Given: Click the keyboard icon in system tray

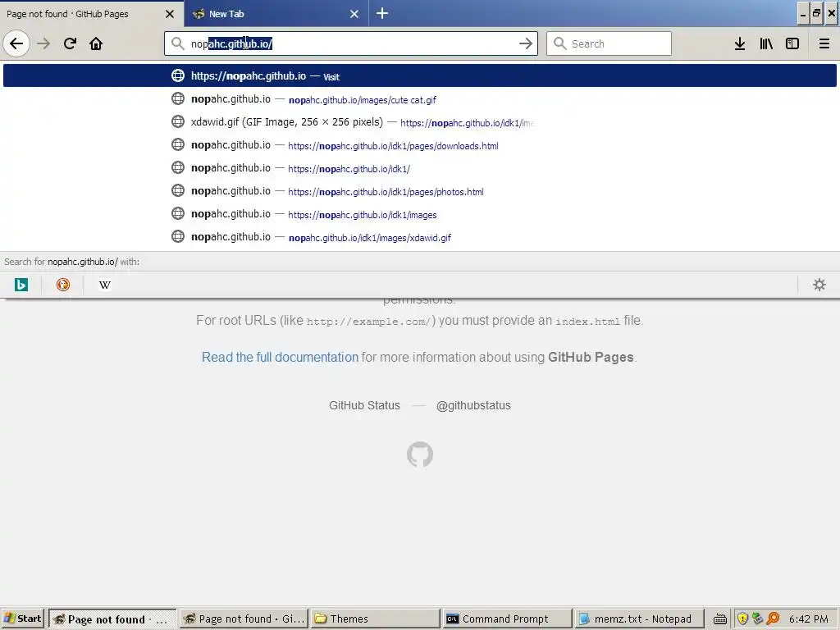Looking at the screenshot, I should [x=720, y=619].
